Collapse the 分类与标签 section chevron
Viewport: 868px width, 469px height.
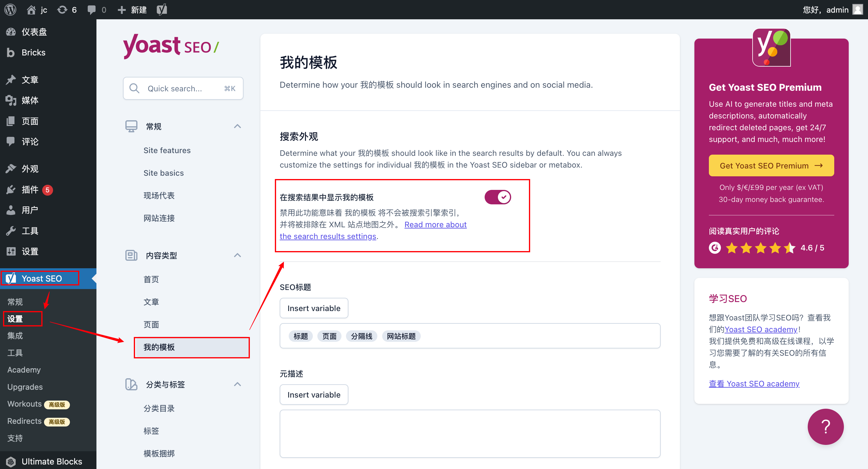(x=237, y=384)
